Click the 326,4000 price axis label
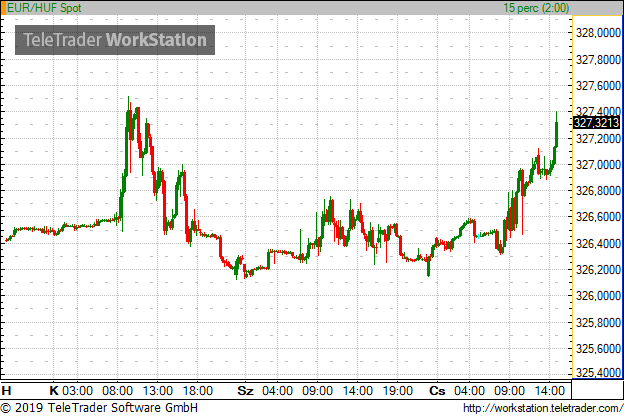 (598, 244)
